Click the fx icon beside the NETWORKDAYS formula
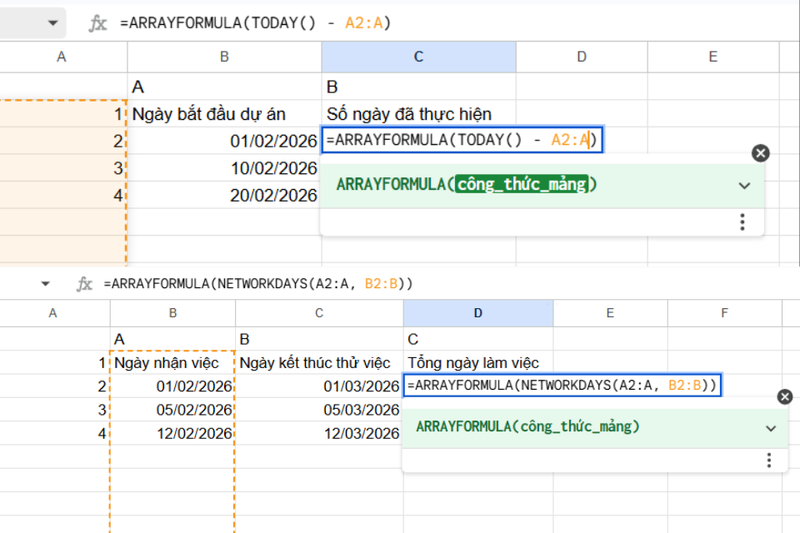This screenshot has height=533, width=800. pos(84,284)
